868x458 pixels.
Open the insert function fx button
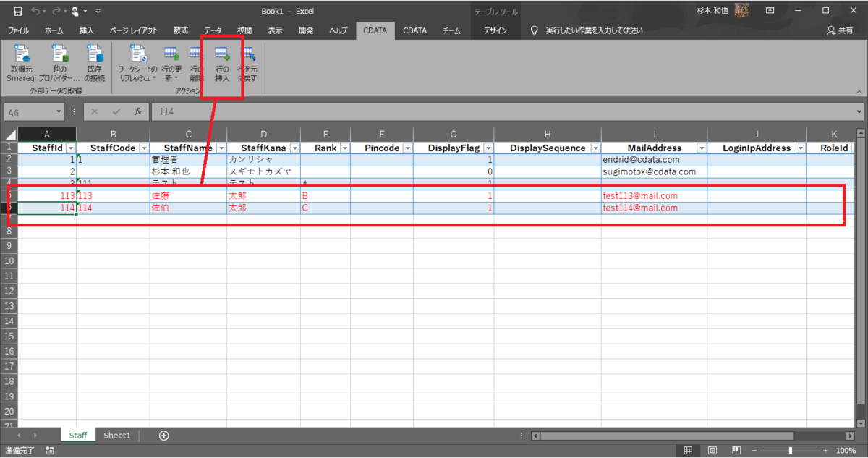click(137, 112)
